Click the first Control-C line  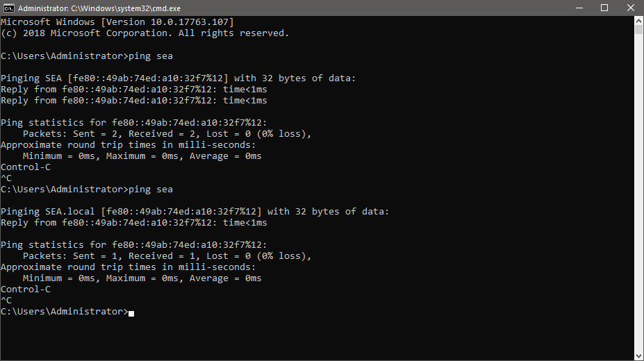tap(26, 167)
